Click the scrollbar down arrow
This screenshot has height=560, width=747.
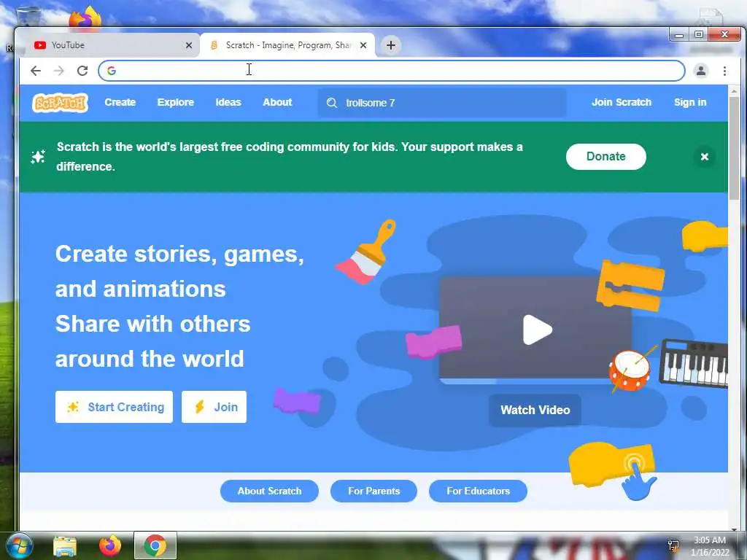(734, 529)
